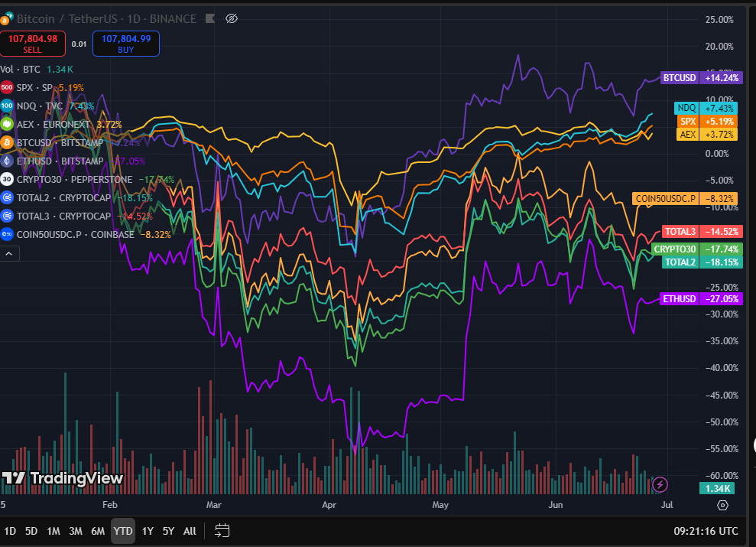Select the All time range

[190, 531]
